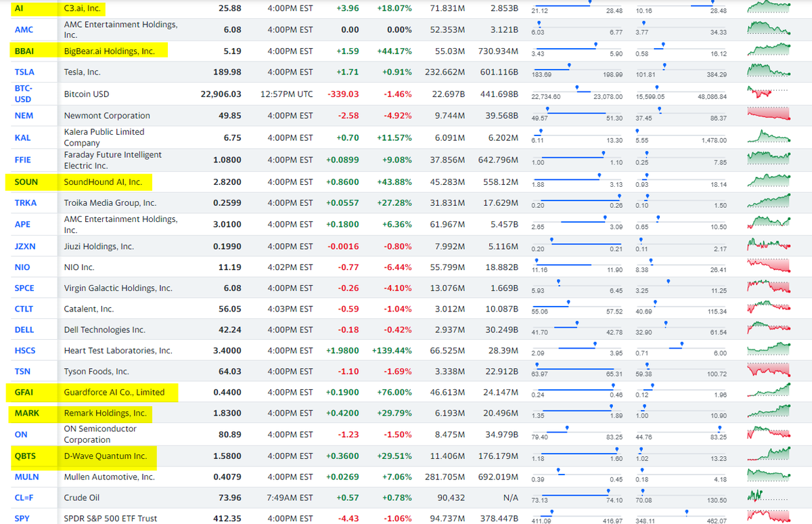Viewport: 812px width, 524px height.
Task: Click the MULN Mullen Automotive ticker
Action: 25,477
